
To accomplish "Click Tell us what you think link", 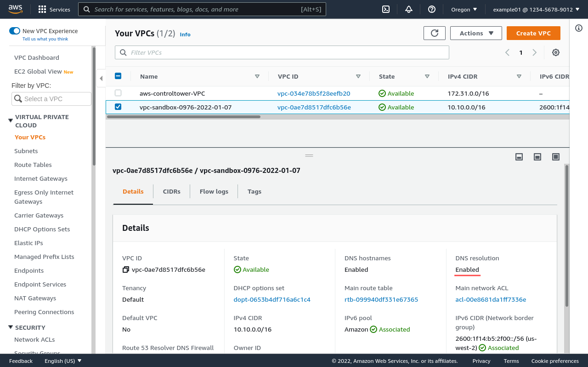I will coord(45,39).
